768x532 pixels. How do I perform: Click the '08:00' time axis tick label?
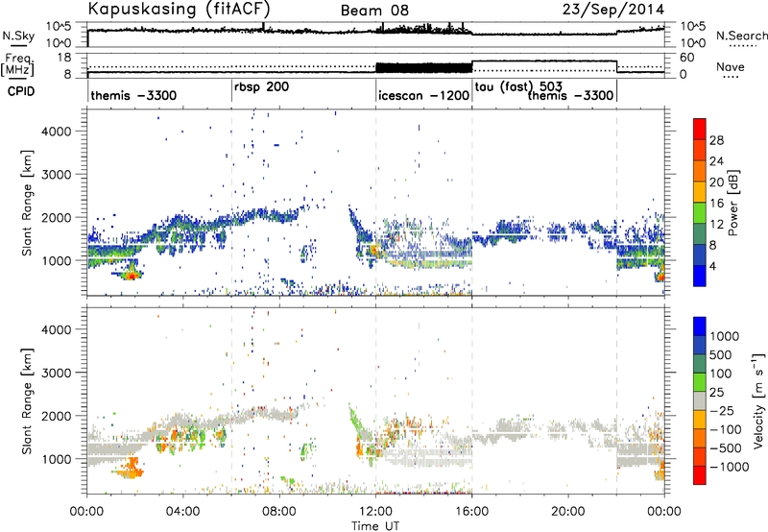point(279,512)
